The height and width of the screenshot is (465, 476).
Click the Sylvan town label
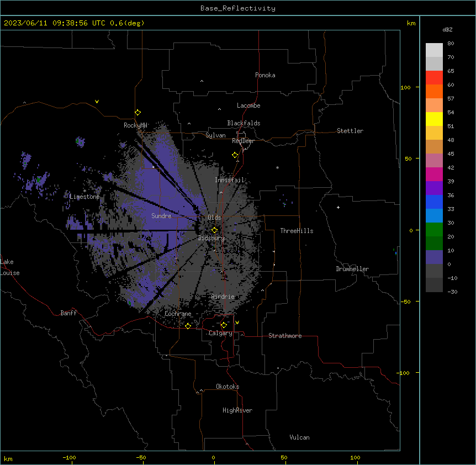pyautogui.click(x=215, y=135)
